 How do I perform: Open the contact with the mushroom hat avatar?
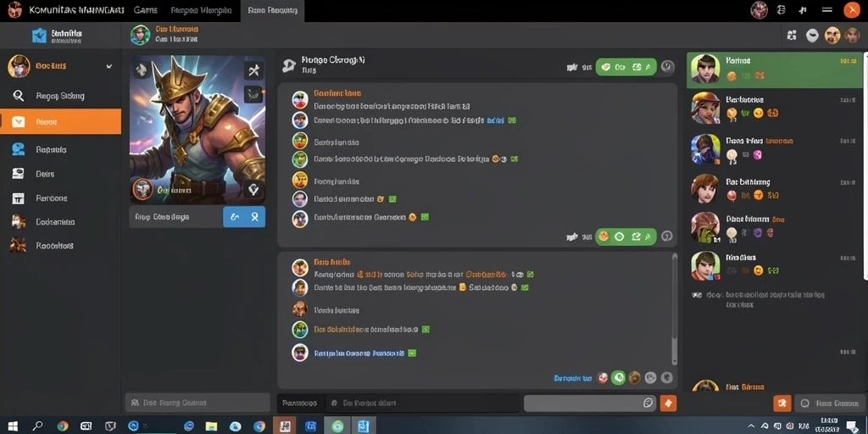click(x=775, y=108)
